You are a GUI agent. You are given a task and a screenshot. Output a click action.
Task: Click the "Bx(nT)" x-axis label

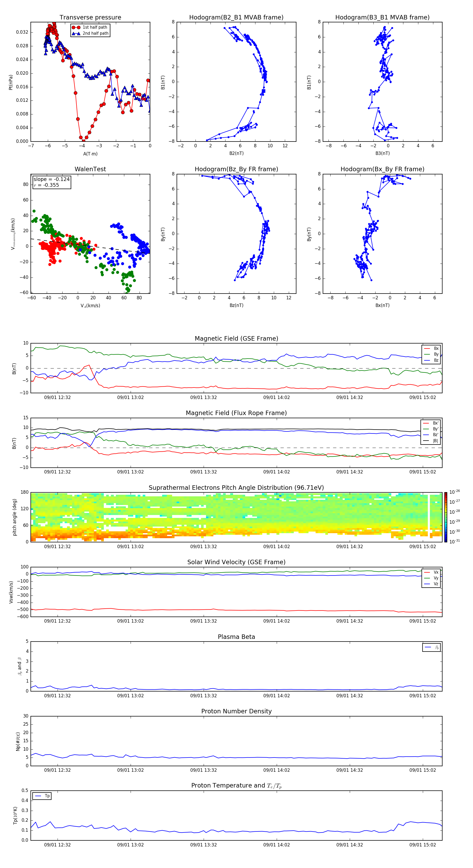[x=382, y=306]
